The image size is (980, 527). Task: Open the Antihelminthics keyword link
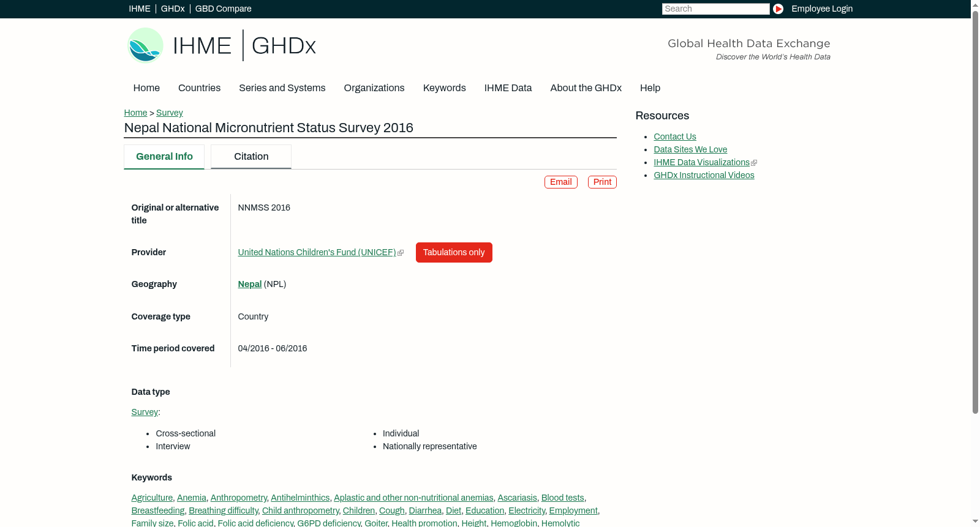click(300, 498)
